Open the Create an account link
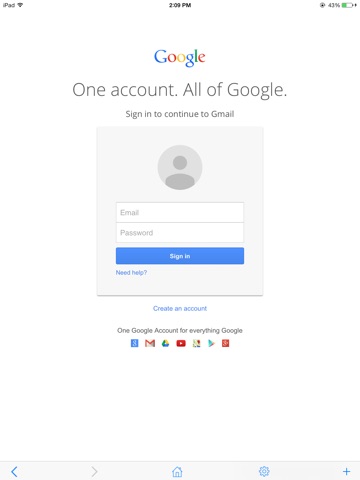Image resolution: width=360 pixels, height=480 pixels. pos(180,309)
